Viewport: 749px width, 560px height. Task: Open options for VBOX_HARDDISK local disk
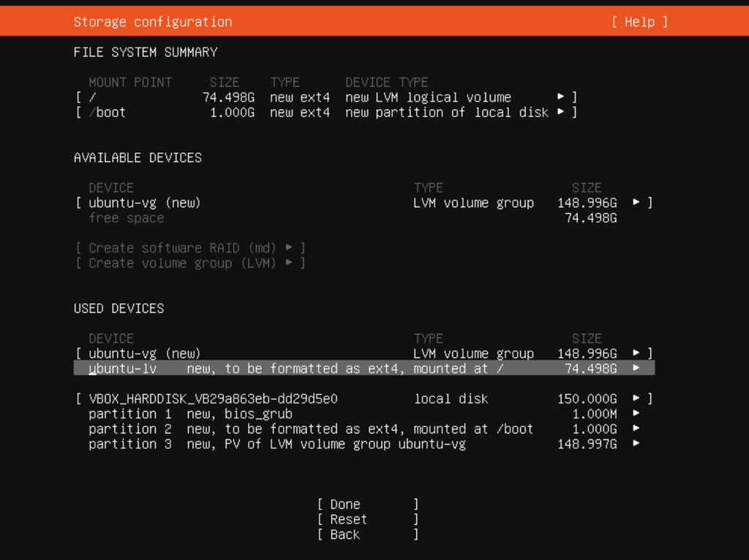coord(638,398)
